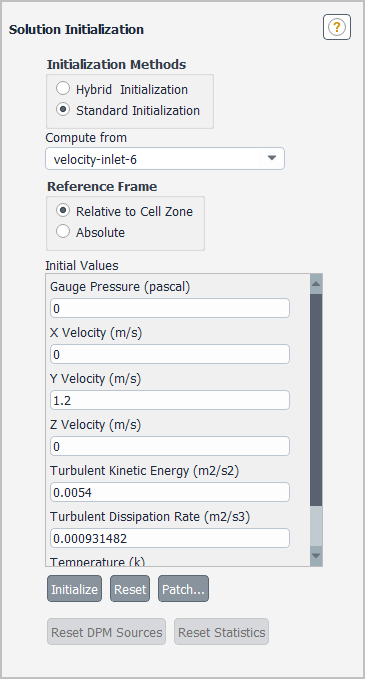
Task: Click the Turbulent Dissipation Rate field
Action: point(170,537)
